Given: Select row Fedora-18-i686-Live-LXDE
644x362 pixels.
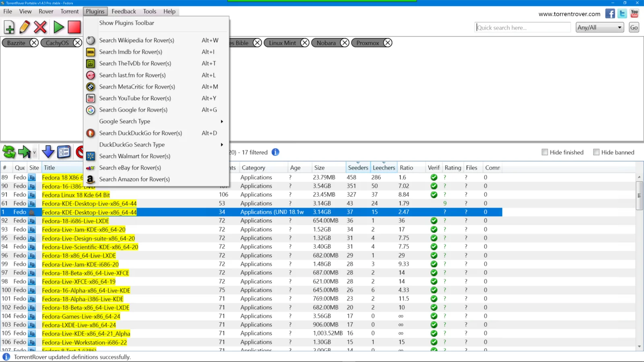Looking at the screenshot, I should (251, 221).
